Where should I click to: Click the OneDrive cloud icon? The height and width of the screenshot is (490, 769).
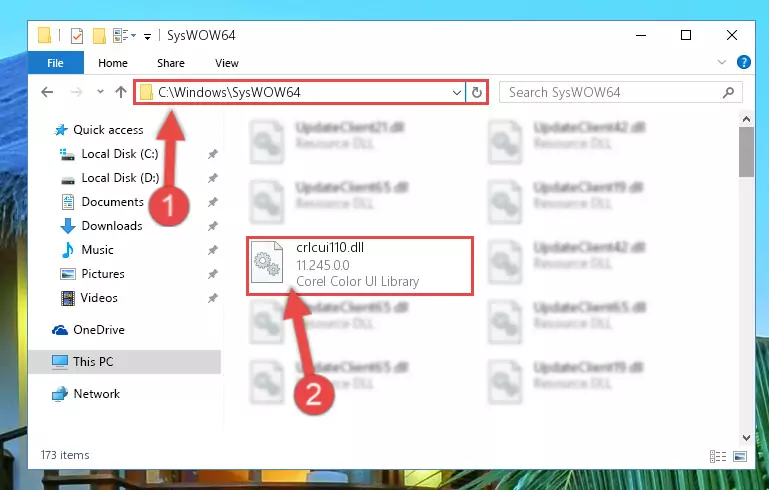point(60,330)
